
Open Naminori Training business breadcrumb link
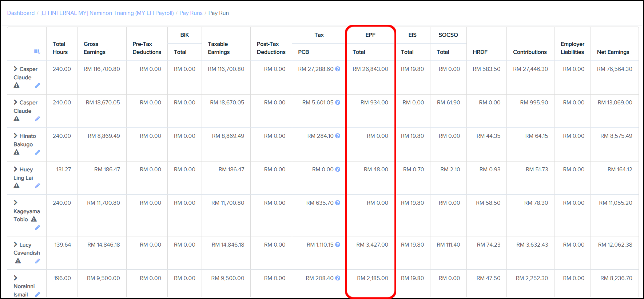coord(107,13)
